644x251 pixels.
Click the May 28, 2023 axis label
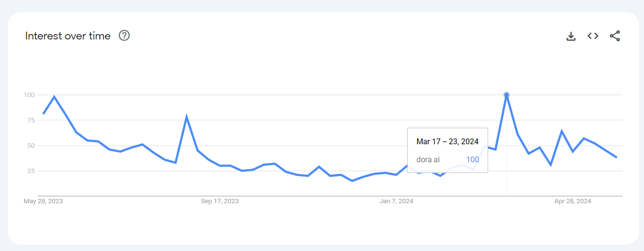[x=43, y=201]
